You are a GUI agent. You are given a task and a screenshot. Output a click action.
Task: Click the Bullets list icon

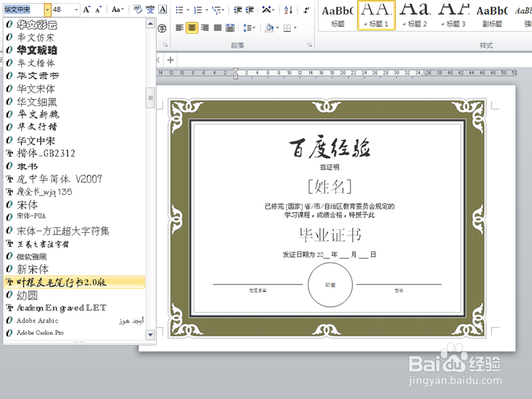point(179,10)
